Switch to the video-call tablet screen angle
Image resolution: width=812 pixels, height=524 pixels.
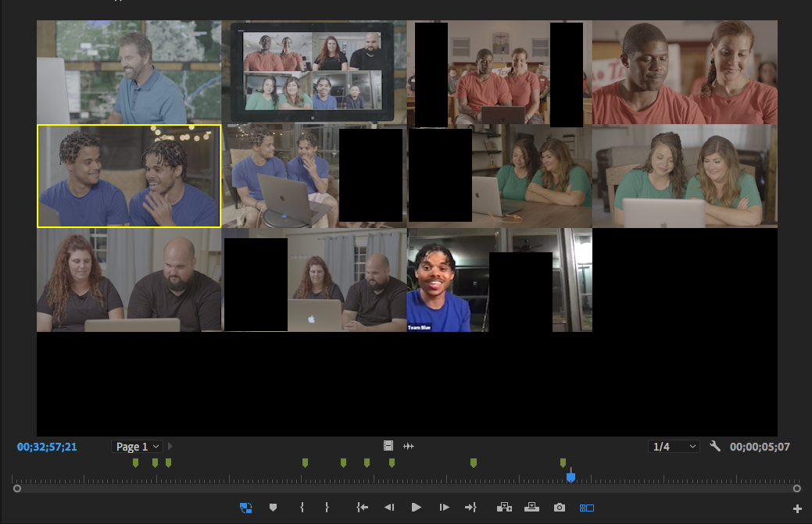point(314,72)
